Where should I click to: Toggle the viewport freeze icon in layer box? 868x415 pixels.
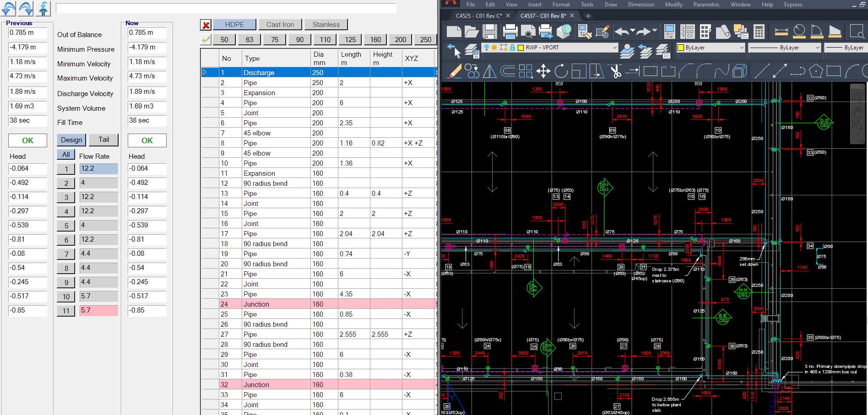click(504, 48)
